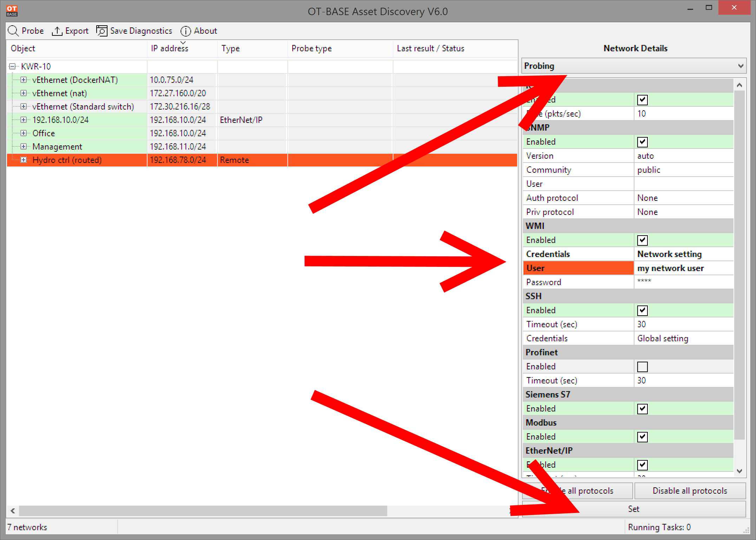Expand the Office network node

[24, 133]
